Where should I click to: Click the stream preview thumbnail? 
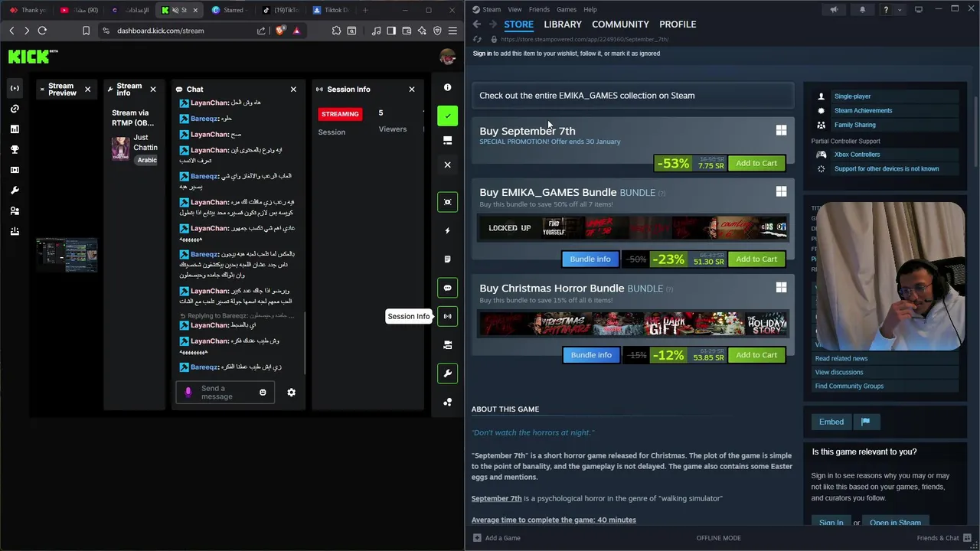[67, 255]
